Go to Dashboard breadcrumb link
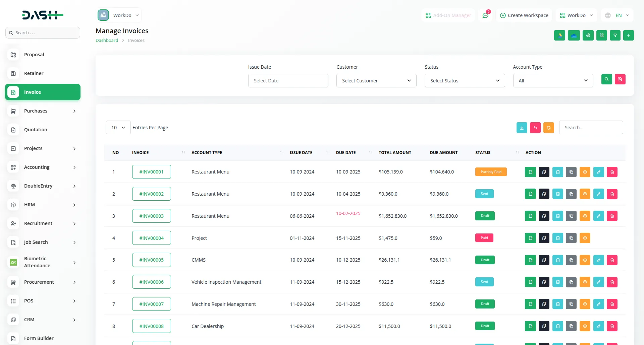644x345 pixels. click(107, 40)
